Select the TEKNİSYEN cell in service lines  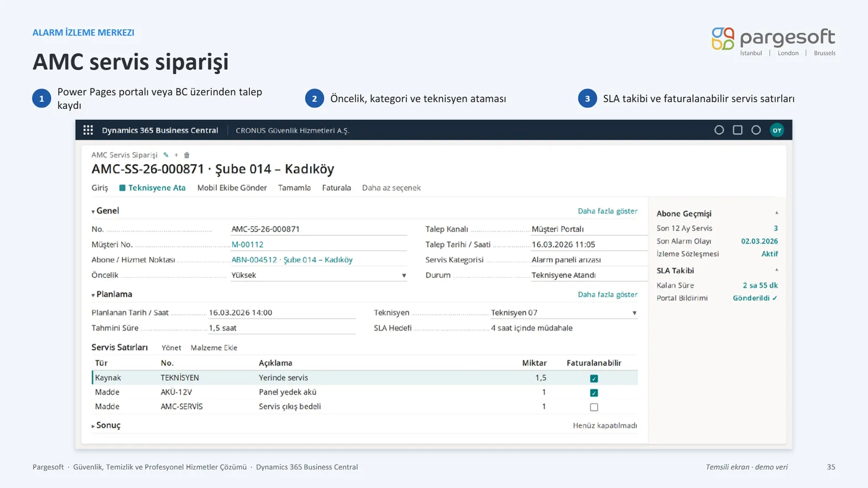click(x=180, y=378)
